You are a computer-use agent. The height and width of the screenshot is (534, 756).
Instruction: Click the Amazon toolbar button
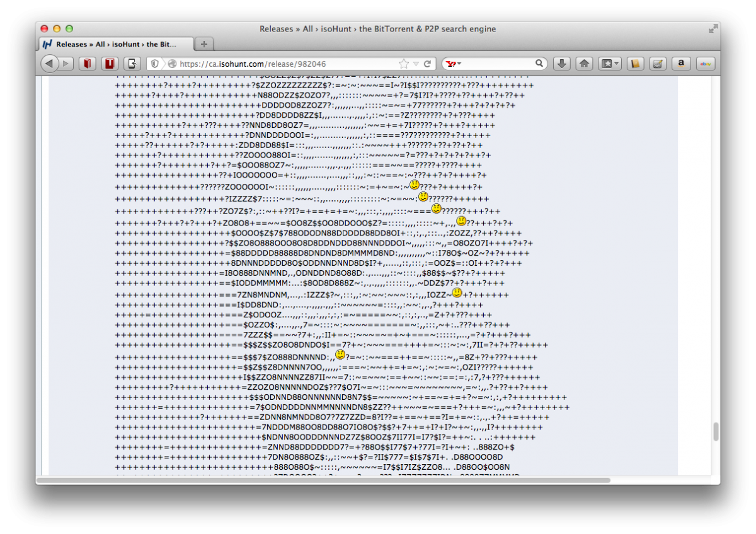click(x=681, y=64)
